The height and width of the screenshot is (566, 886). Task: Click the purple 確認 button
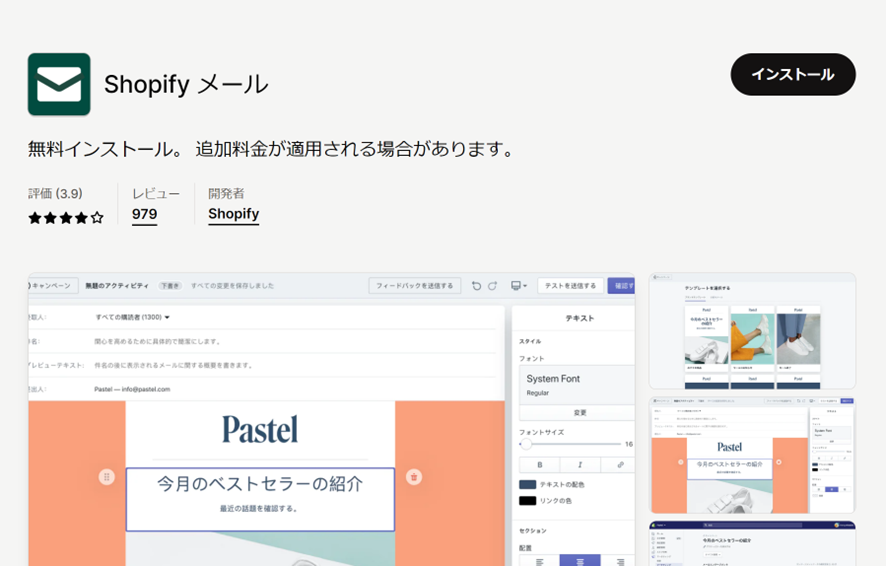[x=622, y=286]
